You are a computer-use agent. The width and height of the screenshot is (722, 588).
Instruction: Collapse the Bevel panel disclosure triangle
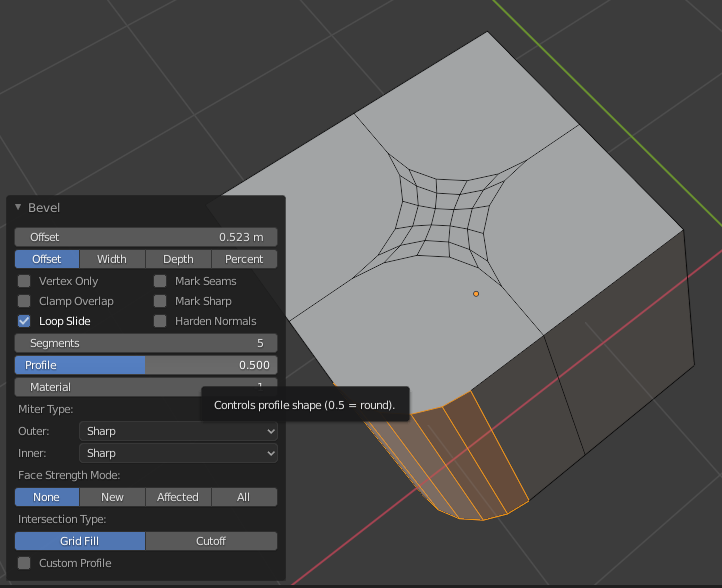18,207
